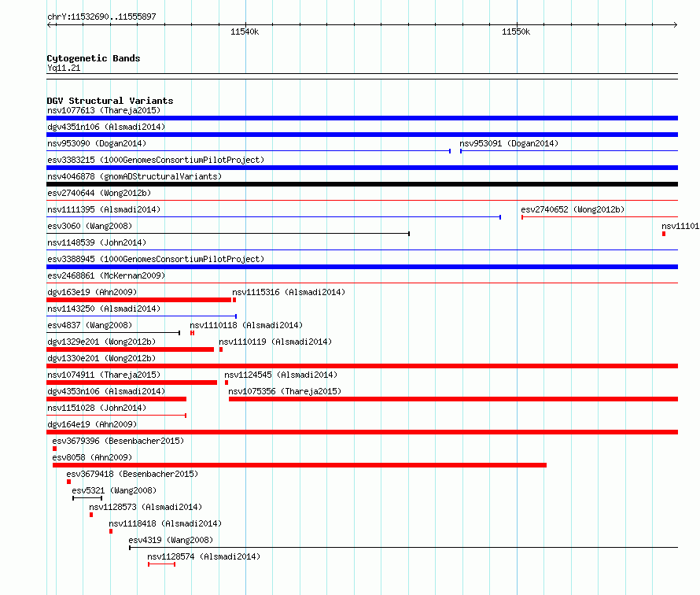Click esv4837 (Wang2008) label
Viewport: 700px width, 595px height.
90,325
